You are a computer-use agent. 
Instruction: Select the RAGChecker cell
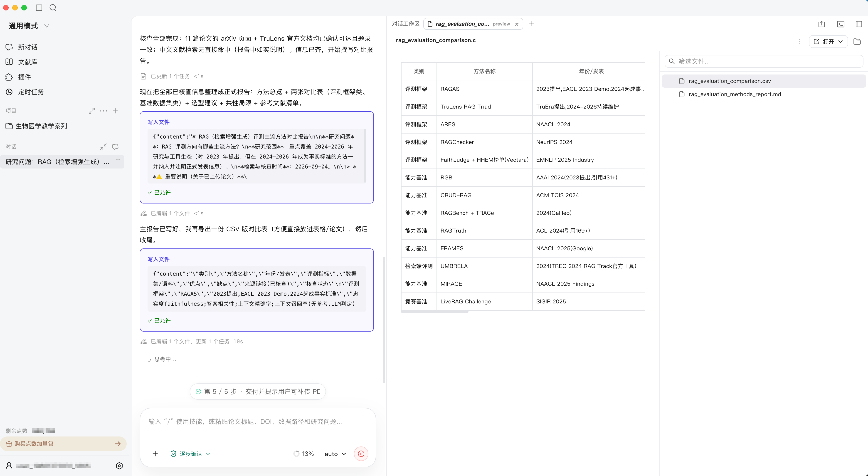484,142
